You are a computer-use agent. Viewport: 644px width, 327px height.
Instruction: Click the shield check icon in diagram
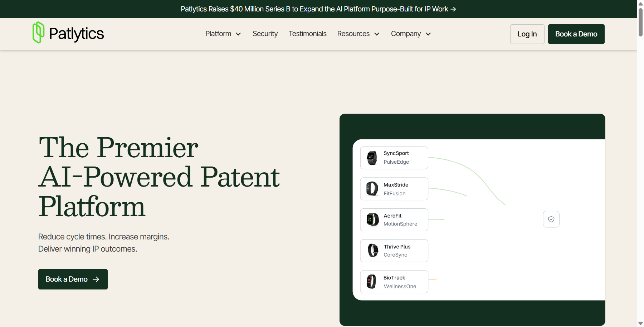pos(551,219)
